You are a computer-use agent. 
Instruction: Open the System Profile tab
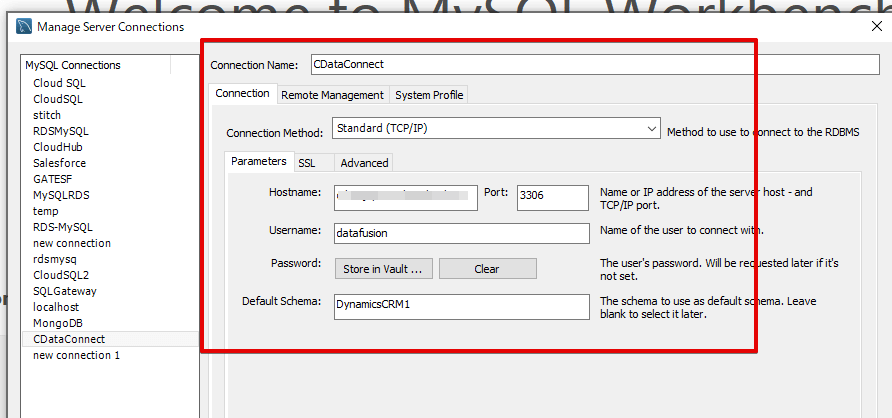[429, 95]
